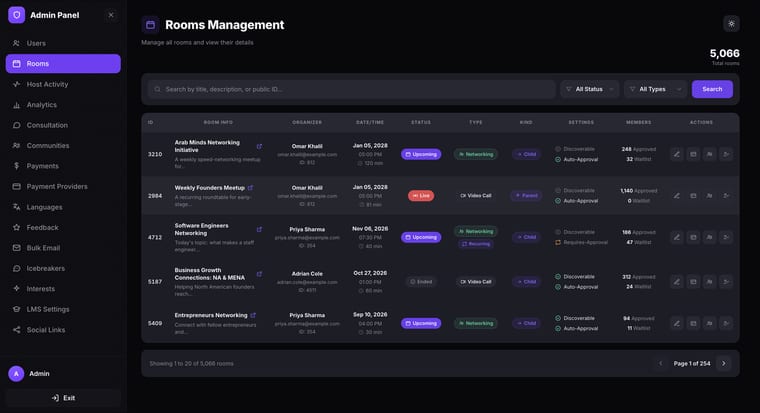The width and height of the screenshot is (760, 413).
Task: Click the calendar action icon for room 2984
Action: point(693,196)
